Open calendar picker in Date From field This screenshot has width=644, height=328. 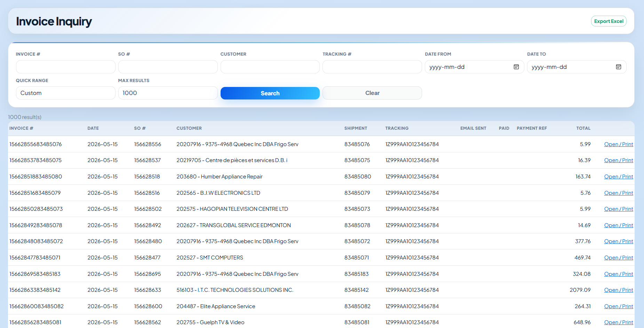point(516,67)
